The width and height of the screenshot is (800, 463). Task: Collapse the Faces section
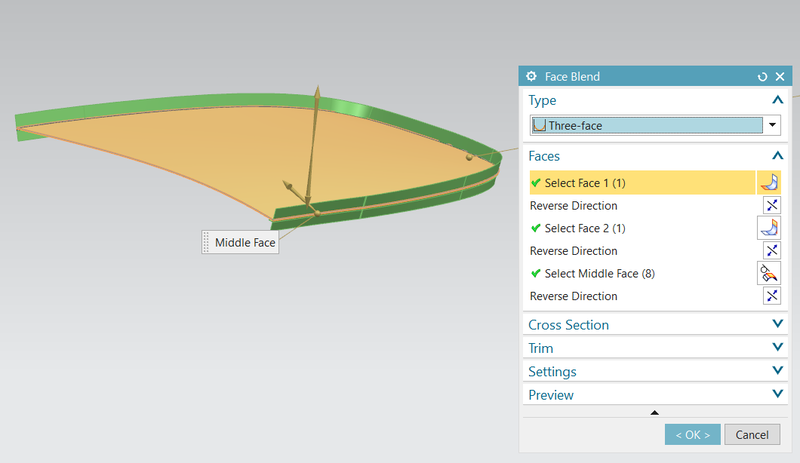778,156
